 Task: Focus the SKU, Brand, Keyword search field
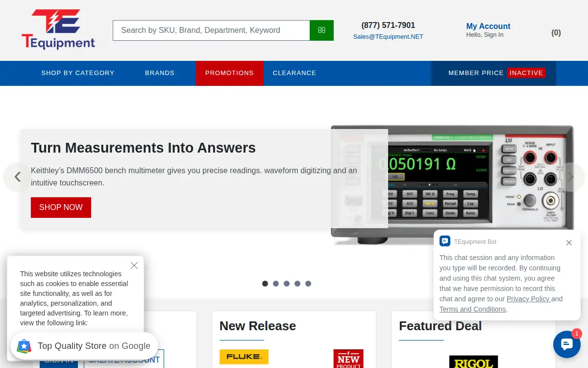[211, 30]
